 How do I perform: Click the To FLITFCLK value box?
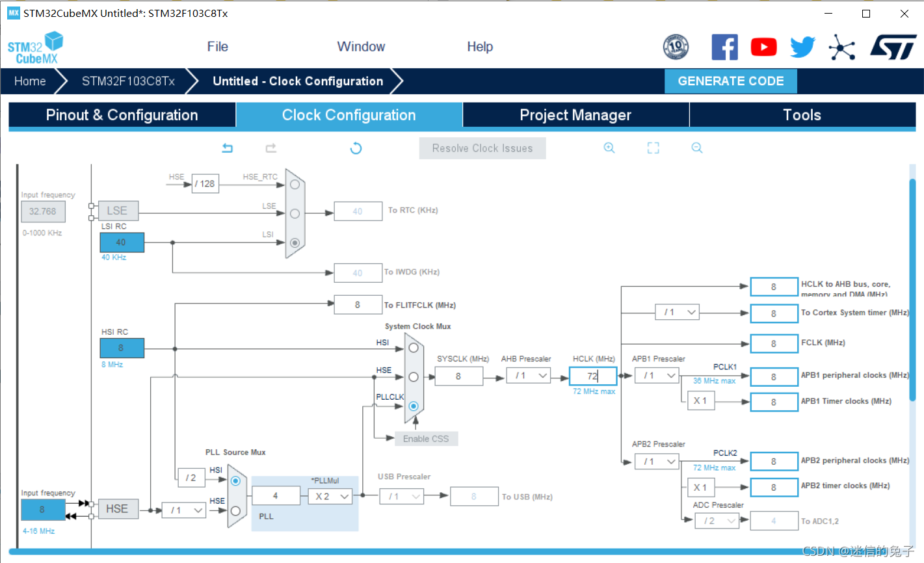[358, 304]
